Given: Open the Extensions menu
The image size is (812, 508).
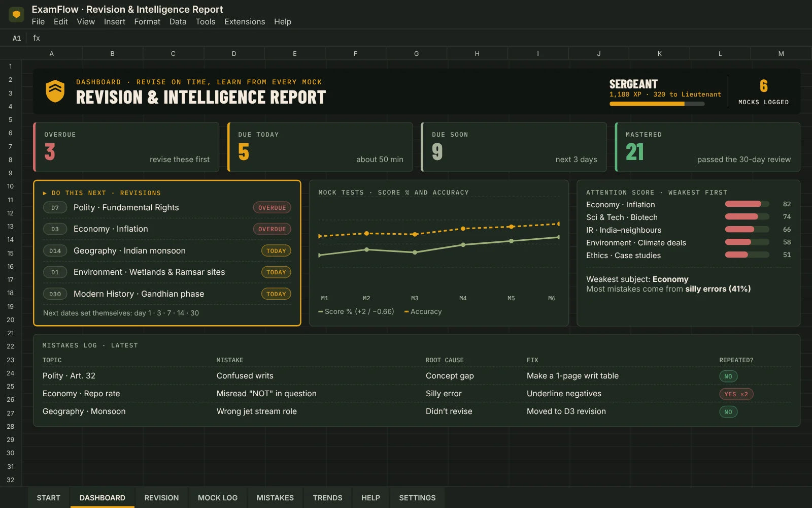Looking at the screenshot, I should [245, 22].
